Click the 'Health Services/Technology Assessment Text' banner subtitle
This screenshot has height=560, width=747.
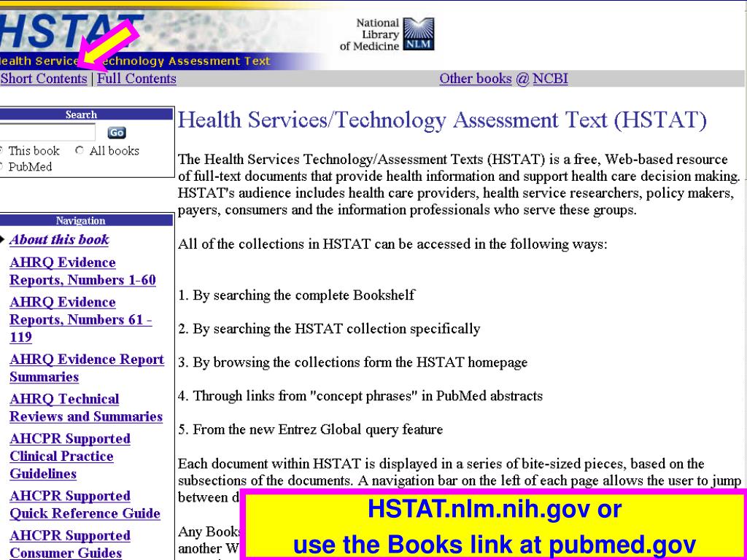135,61
